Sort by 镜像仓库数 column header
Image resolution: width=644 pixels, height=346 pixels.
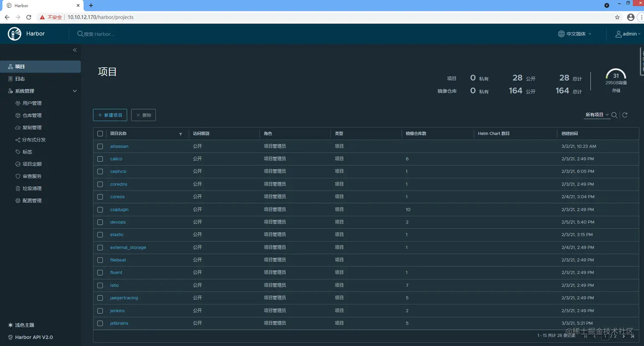tap(416, 133)
